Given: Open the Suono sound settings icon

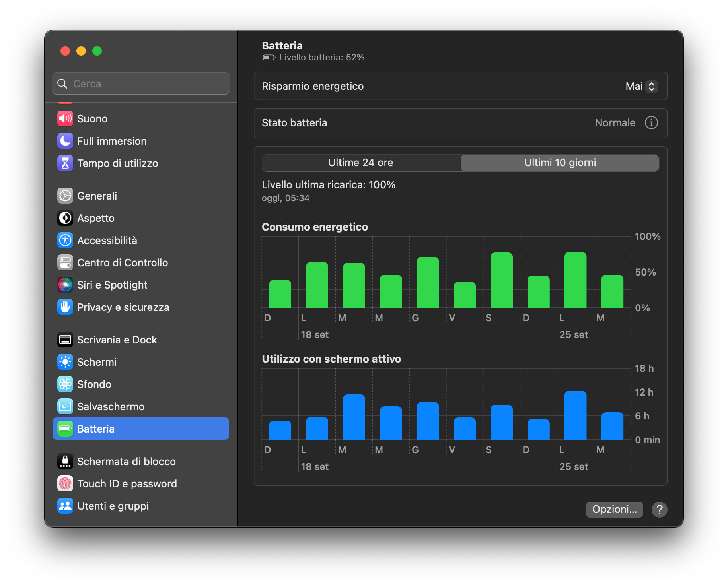Looking at the screenshot, I should [65, 119].
